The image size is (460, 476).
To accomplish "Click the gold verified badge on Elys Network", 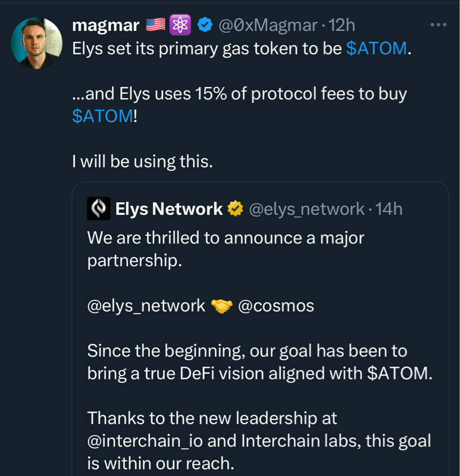I will pos(235,209).
